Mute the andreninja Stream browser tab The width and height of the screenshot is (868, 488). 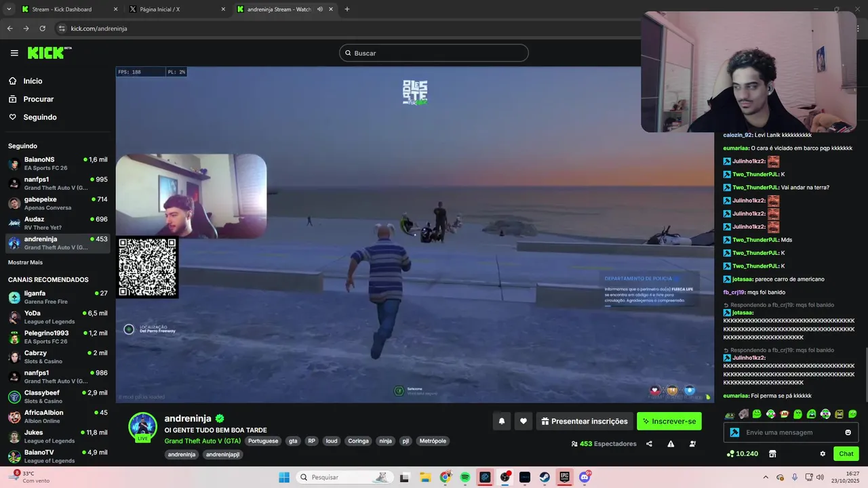tap(319, 9)
